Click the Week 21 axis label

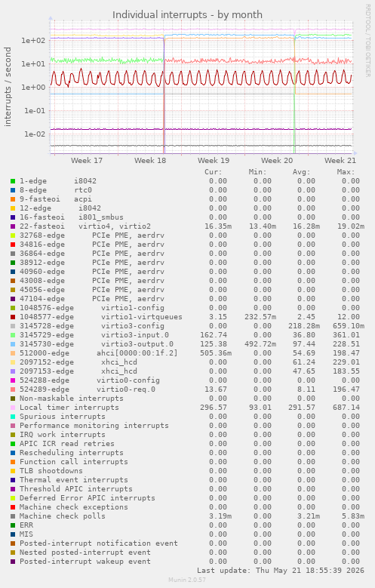(x=340, y=161)
